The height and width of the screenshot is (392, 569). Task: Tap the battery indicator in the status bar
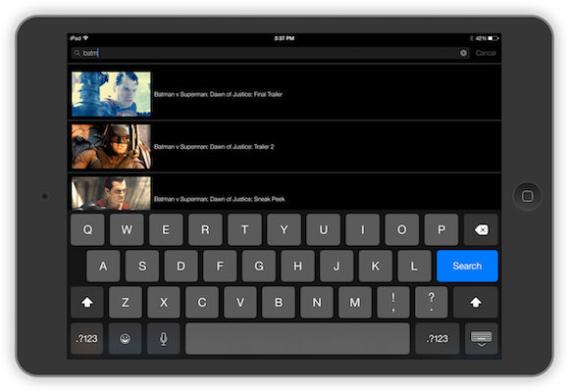493,38
